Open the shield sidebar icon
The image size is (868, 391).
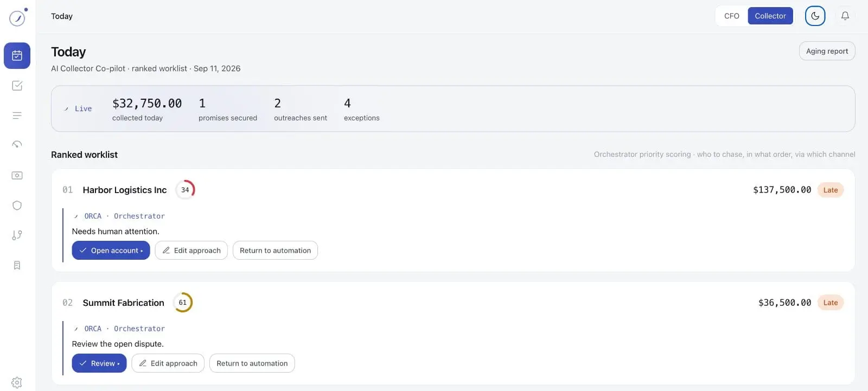[x=17, y=205]
